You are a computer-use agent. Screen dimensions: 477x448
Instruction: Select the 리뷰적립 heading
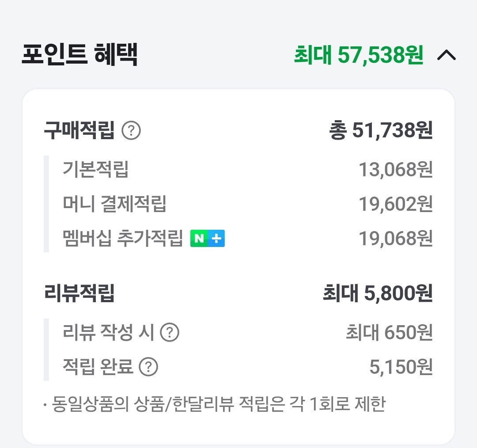coord(79,294)
